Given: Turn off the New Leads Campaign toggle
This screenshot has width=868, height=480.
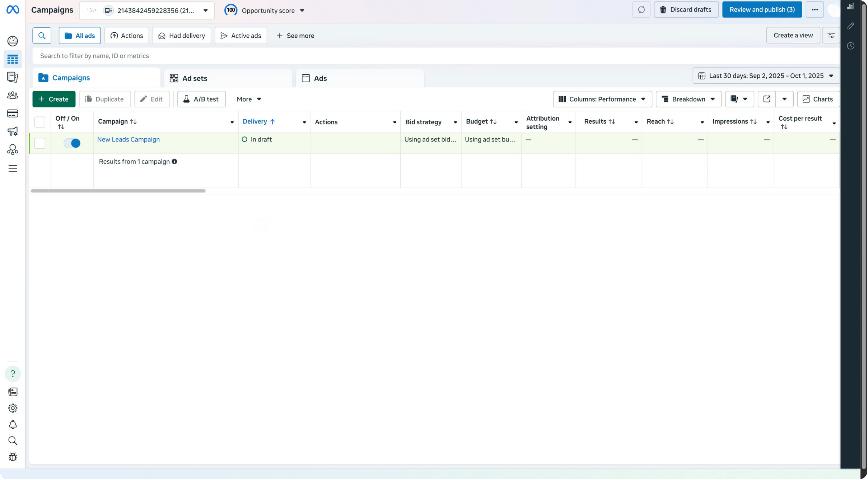Looking at the screenshot, I should coord(72,143).
